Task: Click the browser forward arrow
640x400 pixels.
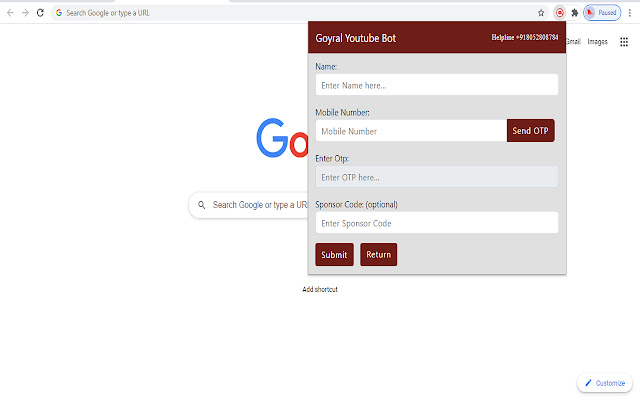Action: [x=25, y=13]
